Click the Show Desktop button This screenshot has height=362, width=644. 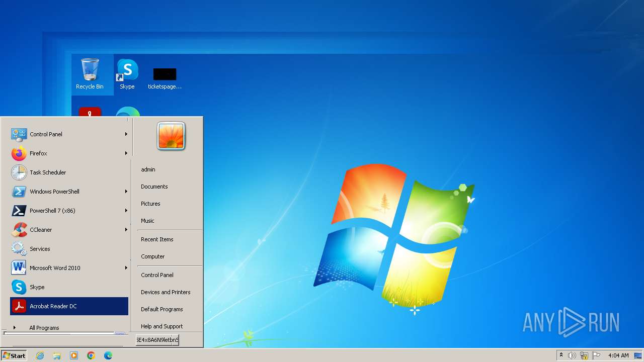[x=638, y=355]
